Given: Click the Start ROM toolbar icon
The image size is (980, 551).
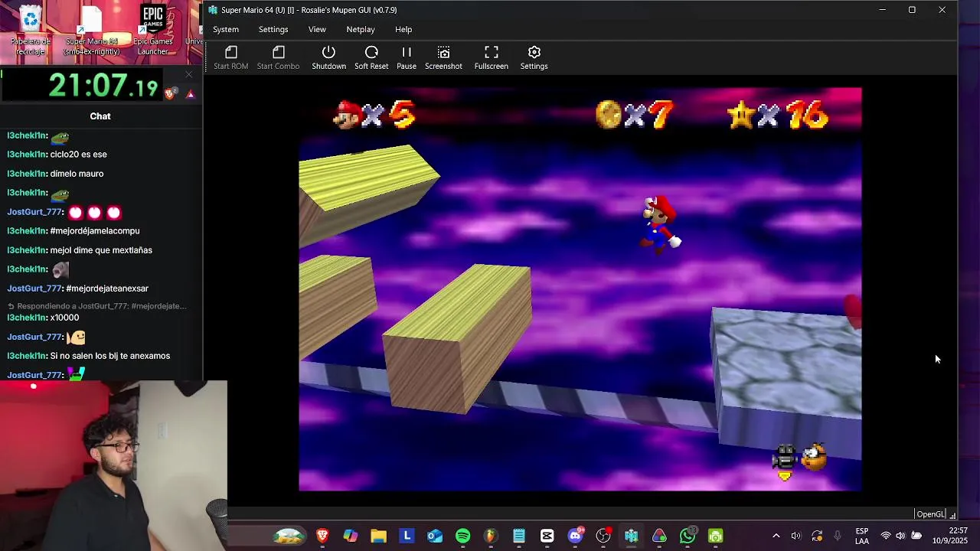Looking at the screenshot, I should coord(230,57).
